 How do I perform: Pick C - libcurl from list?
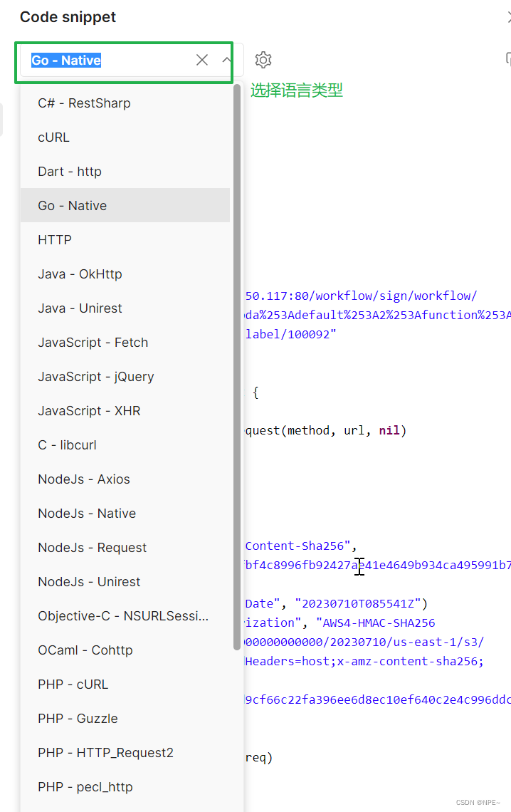(x=125, y=445)
